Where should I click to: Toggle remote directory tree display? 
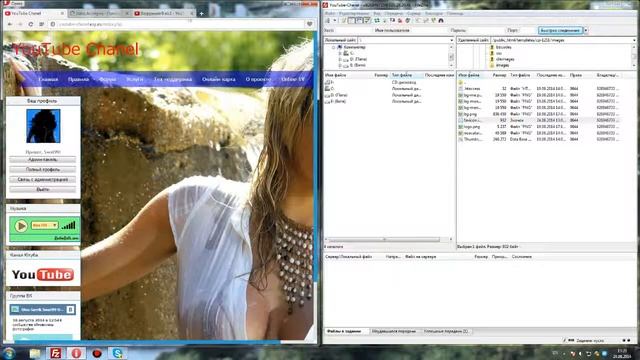click(x=360, y=20)
